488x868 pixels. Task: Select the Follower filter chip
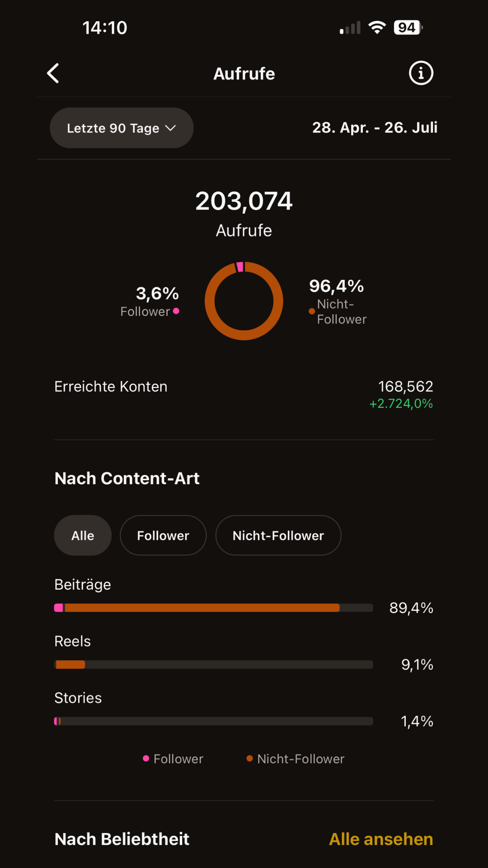163,536
